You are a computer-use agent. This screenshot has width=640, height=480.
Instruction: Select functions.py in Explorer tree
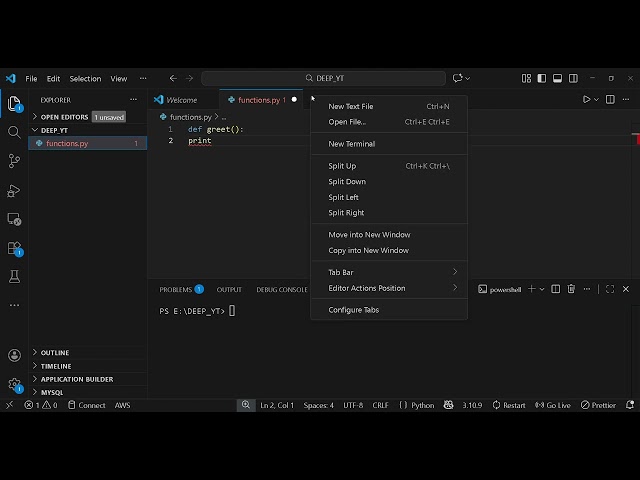88,143
